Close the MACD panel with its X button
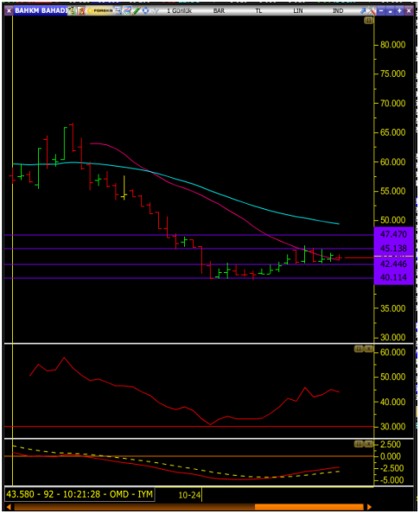Viewport: 420px width, 514px height. pyautogui.click(x=368, y=444)
